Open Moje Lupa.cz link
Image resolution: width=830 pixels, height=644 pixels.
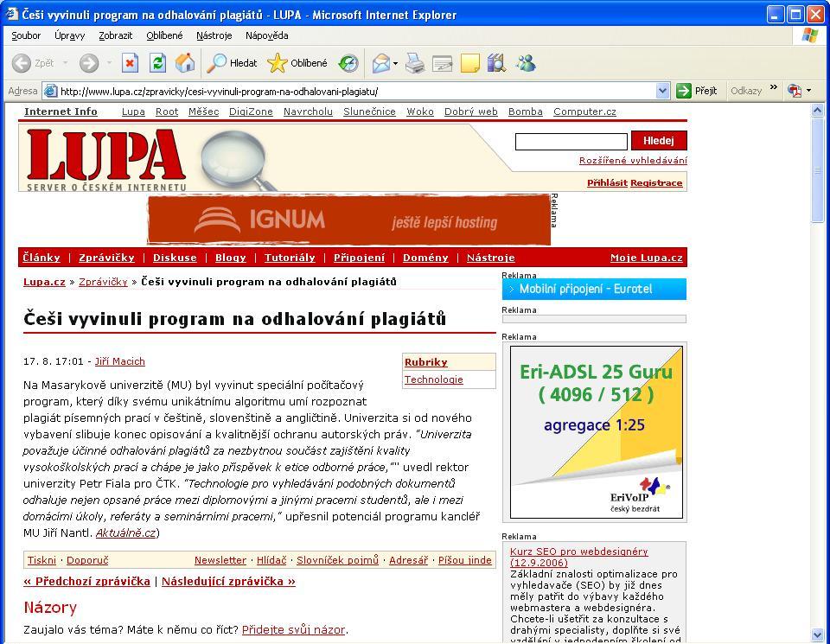pos(647,258)
